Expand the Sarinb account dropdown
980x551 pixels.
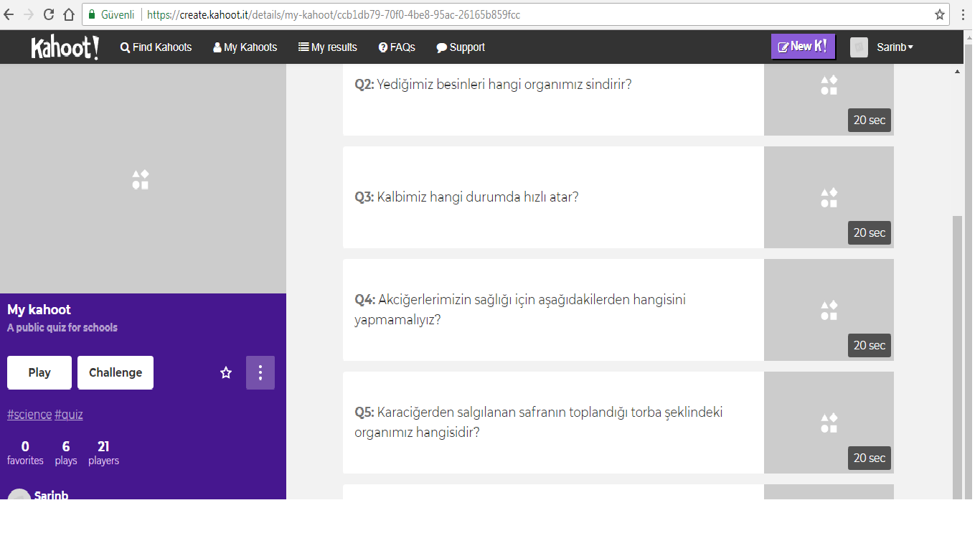coord(894,47)
